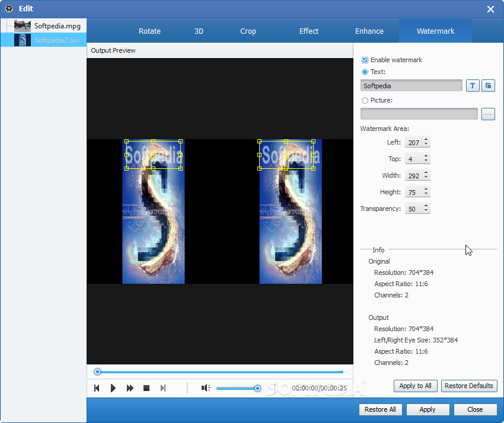Browse for a watermark picture file
Screen dimensions: 504x423
488,114
